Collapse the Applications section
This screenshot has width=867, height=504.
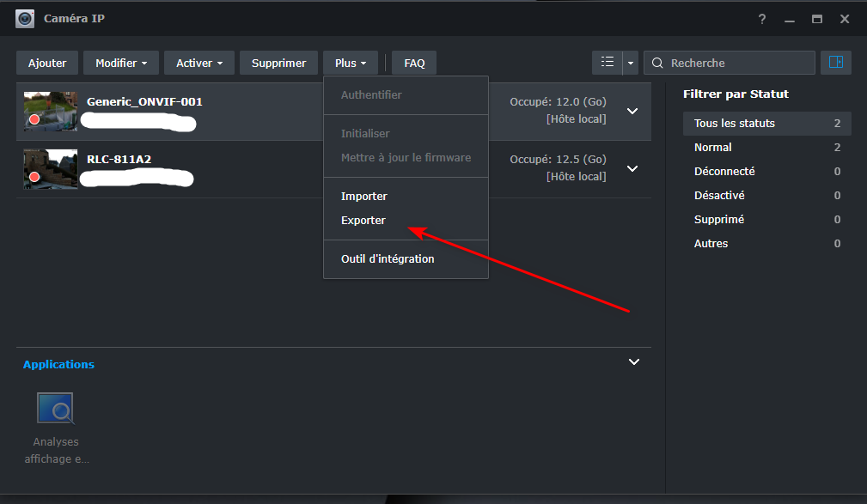tap(634, 362)
